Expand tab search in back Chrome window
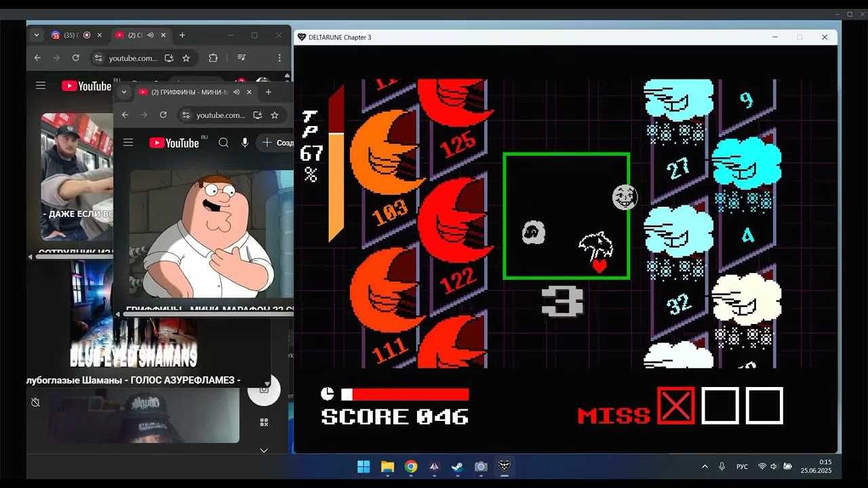Image resolution: width=868 pixels, height=488 pixels. tap(37, 35)
